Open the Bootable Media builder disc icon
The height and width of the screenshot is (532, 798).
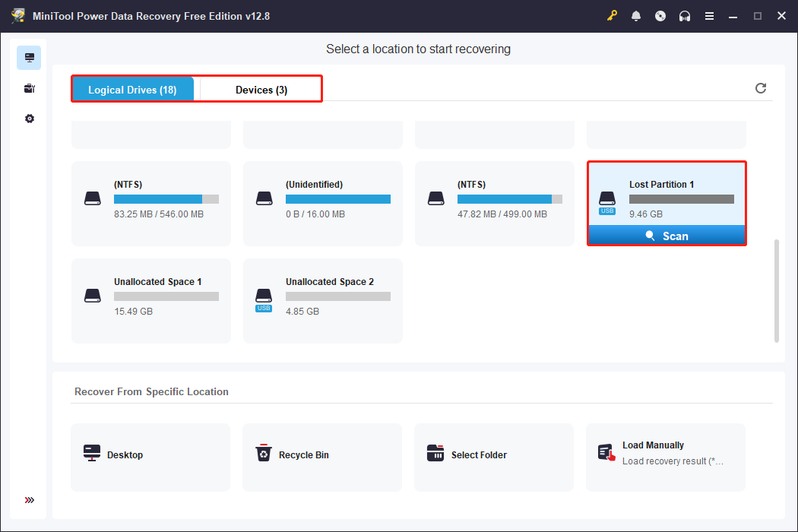[660, 15]
